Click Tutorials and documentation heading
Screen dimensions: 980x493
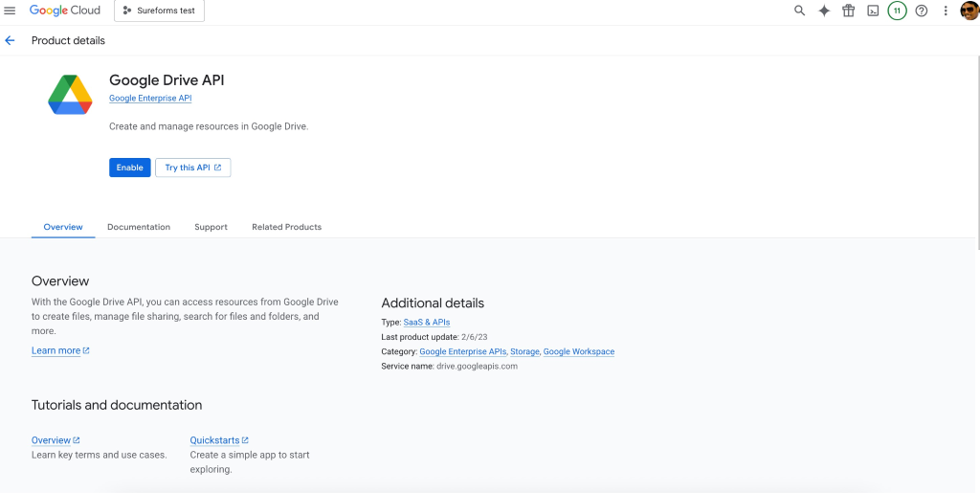(x=117, y=405)
